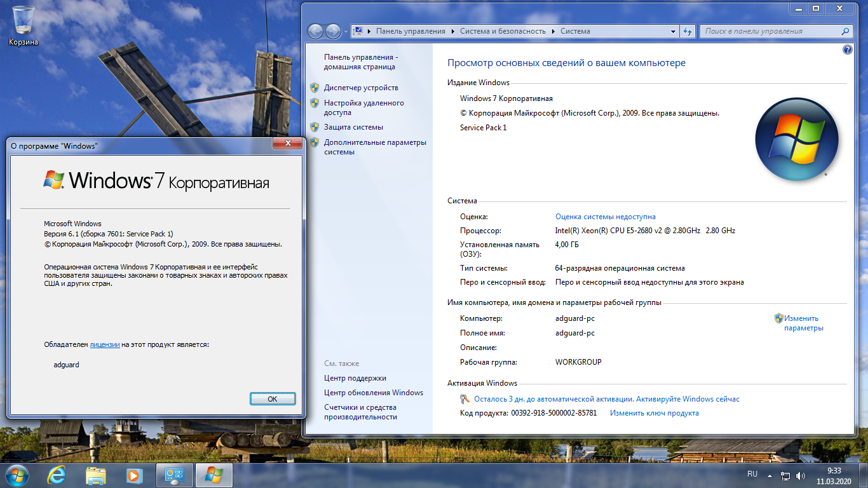Open Оценка системы недоступна link
The image size is (868, 488).
point(606,217)
